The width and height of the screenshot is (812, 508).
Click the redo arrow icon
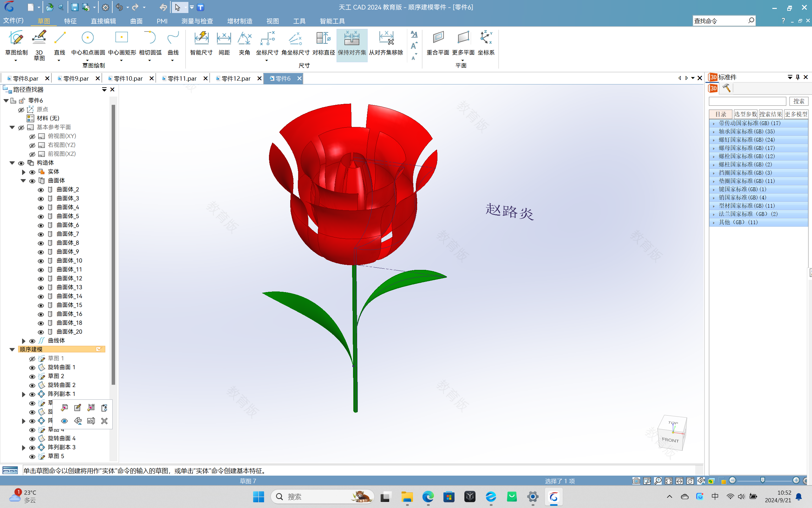coord(135,7)
